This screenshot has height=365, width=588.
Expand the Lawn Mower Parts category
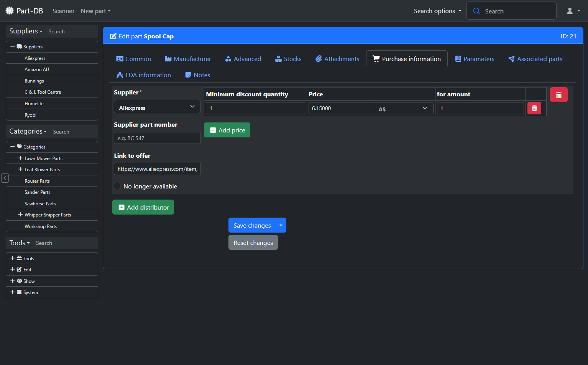tap(20, 158)
